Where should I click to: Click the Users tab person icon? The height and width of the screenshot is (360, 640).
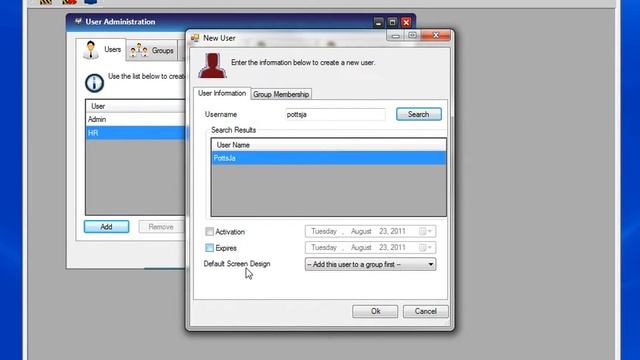pos(91,50)
